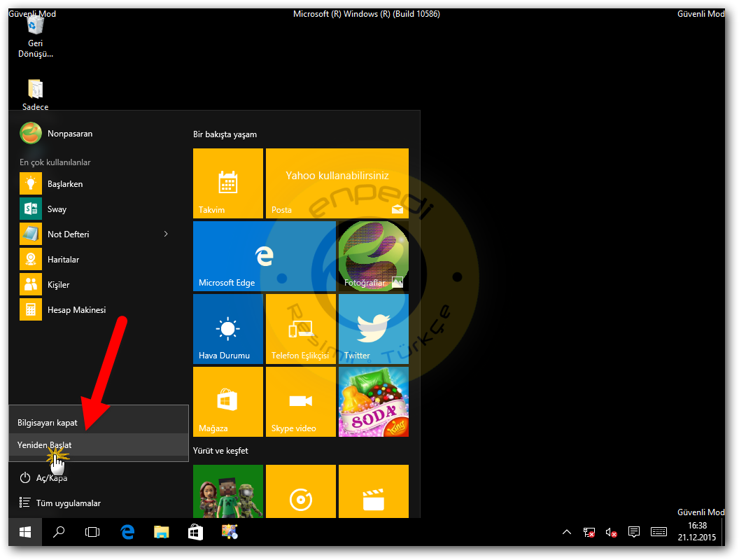Open the Action Center notifications icon

click(x=634, y=532)
